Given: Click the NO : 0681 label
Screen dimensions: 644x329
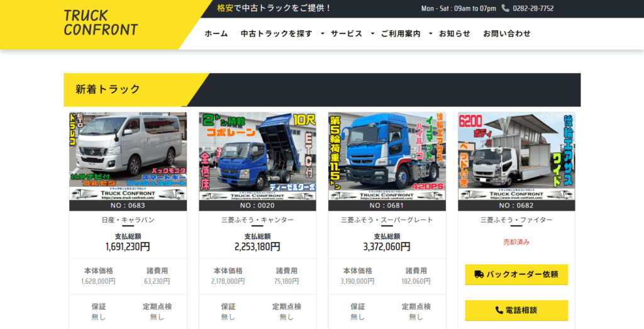Looking at the screenshot, I should coord(387,205).
